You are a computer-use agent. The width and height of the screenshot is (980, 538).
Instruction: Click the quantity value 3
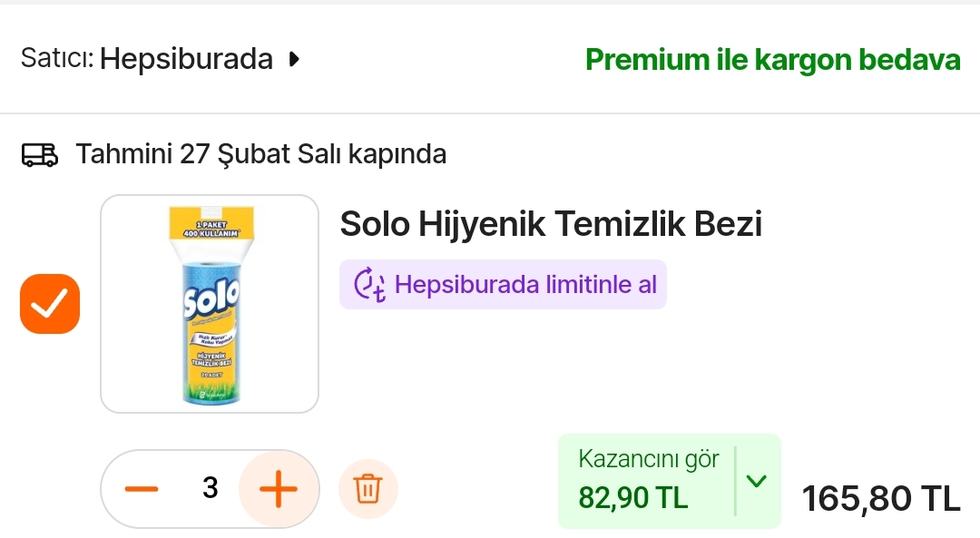pos(211,489)
